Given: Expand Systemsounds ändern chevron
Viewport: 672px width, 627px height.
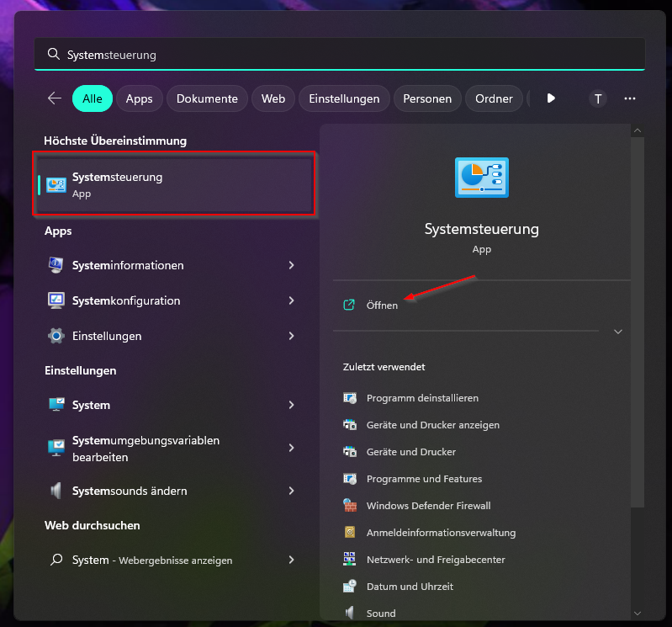Looking at the screenshot, I should (292, 491).
